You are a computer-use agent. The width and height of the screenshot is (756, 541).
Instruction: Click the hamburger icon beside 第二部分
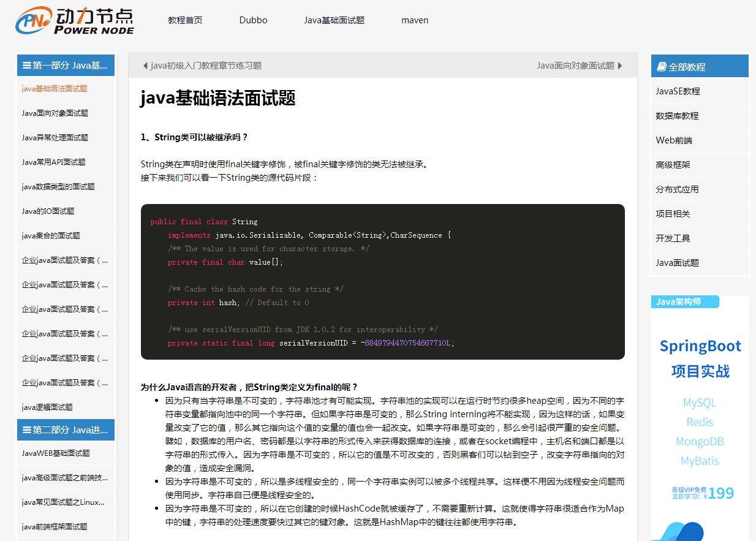click(x=26, y=430)
